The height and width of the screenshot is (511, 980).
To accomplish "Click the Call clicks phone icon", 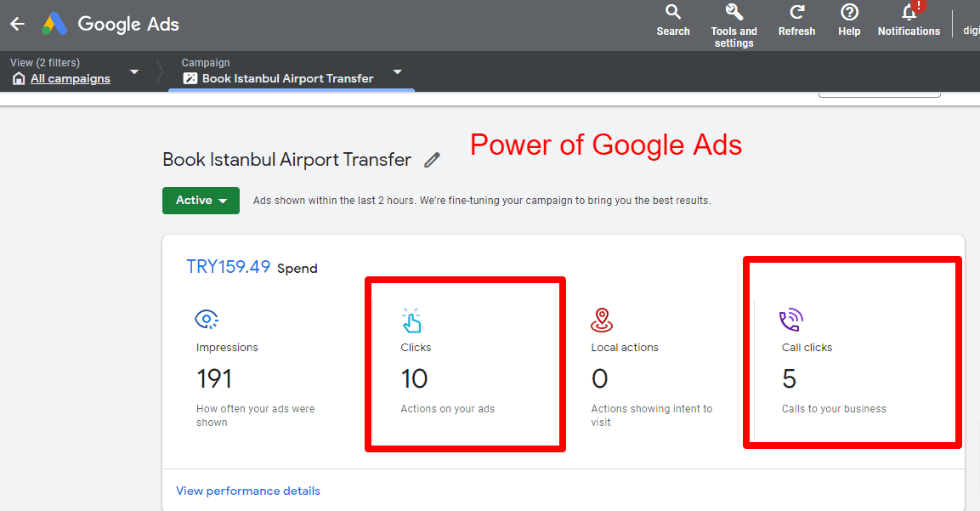I will 791,320.
